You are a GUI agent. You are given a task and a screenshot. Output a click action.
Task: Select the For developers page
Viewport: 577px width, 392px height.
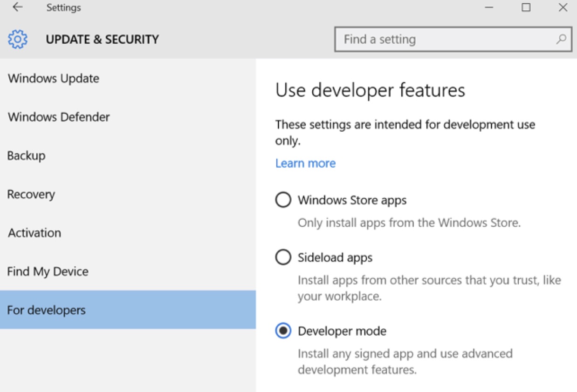pos(128,310)
